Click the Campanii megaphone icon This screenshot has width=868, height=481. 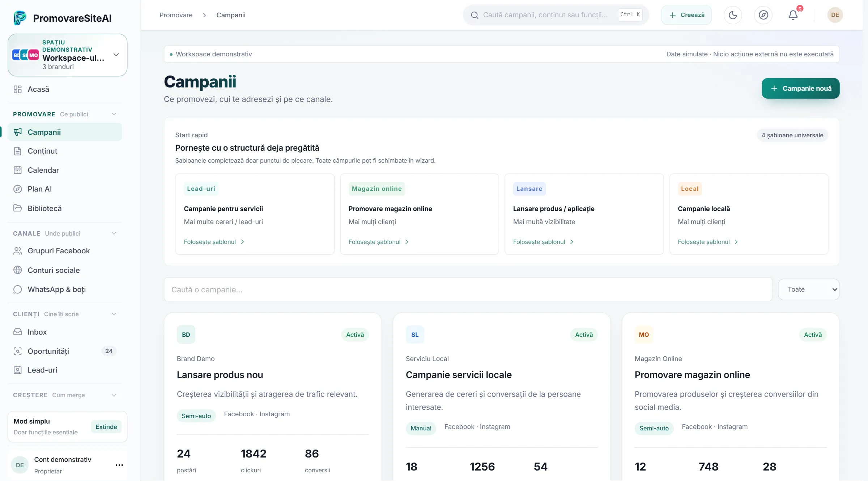[x=17, y=132]
